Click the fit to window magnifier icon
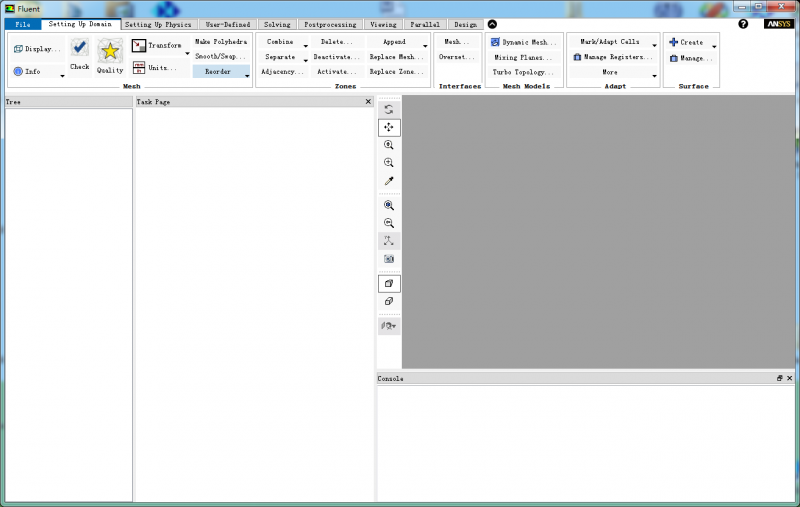Viewport: 800px width, 507px height. 389,205
